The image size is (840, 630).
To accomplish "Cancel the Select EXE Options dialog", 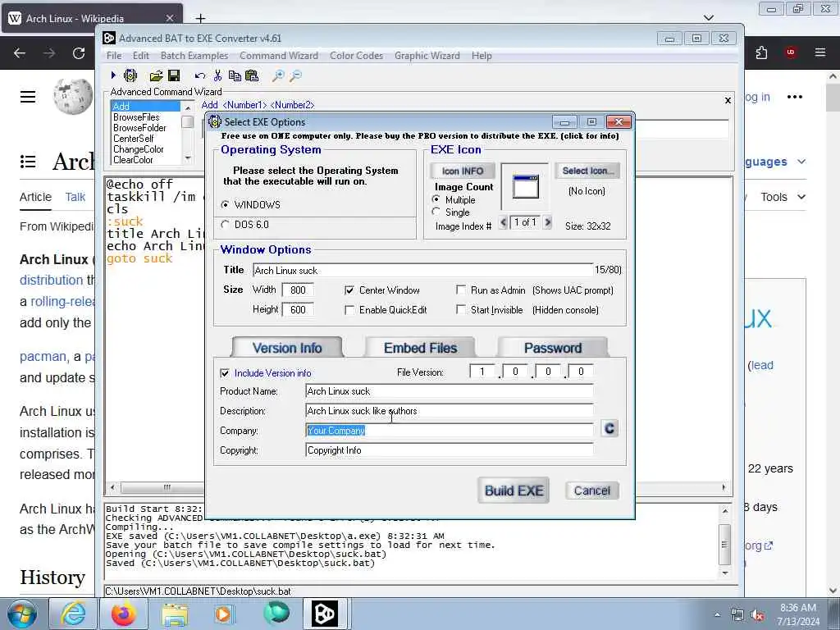I will 592,491.
